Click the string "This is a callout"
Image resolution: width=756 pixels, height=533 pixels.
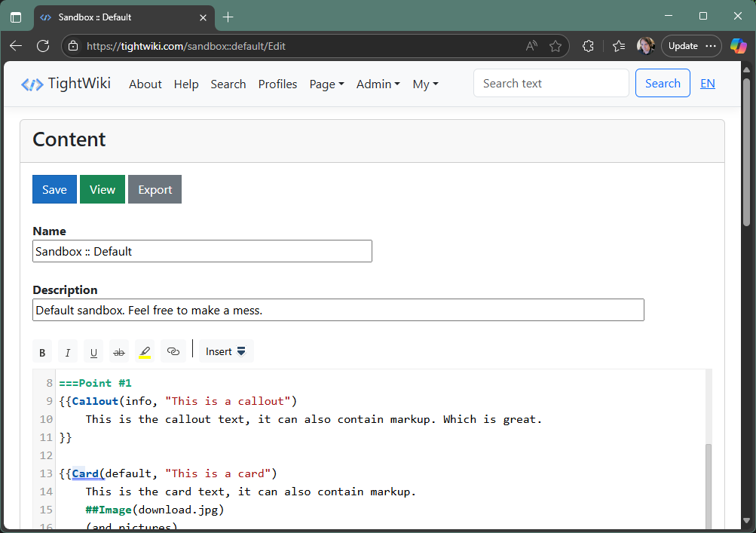coord(228,401)
